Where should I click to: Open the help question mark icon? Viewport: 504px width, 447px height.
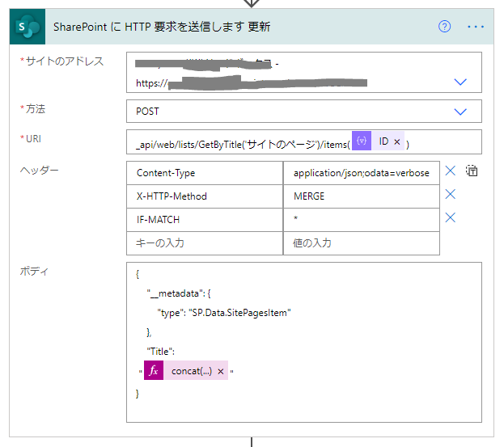[444, 27]
